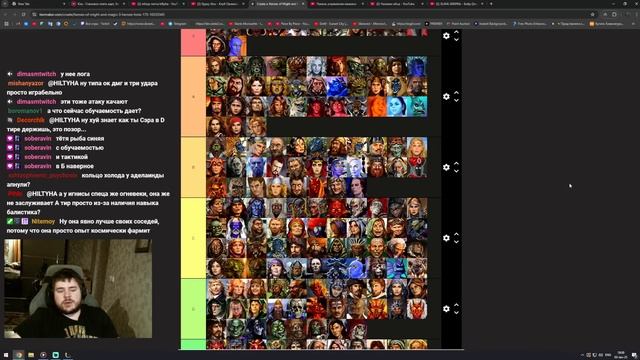Viewport: 640px width, 360px height.
Task: Click the light-orange tier label cell
Action: pyautogui.click(x=193, y=167)
